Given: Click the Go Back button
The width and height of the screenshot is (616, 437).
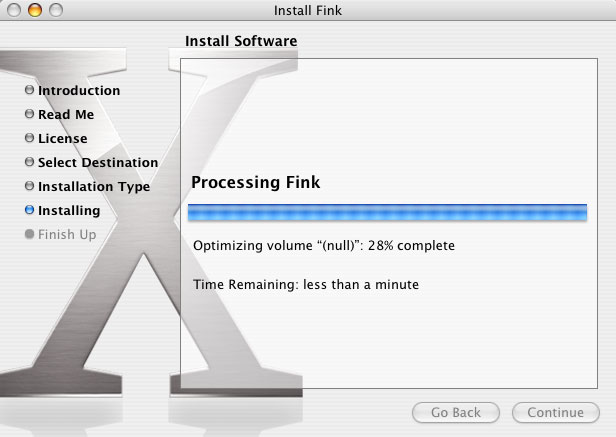Looking at the screenshot, I should [x=456, y=412].
